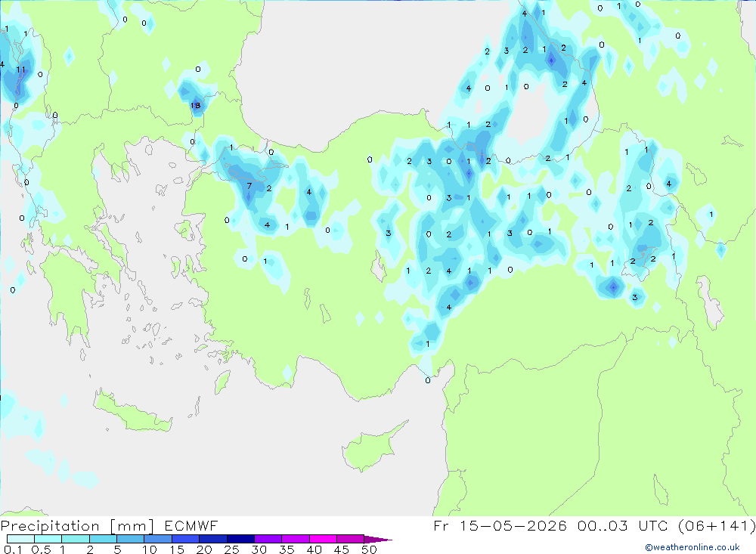756x554 pixels.
Task: Select the 25–30 mm navy legend box
Action: [240, 539]
